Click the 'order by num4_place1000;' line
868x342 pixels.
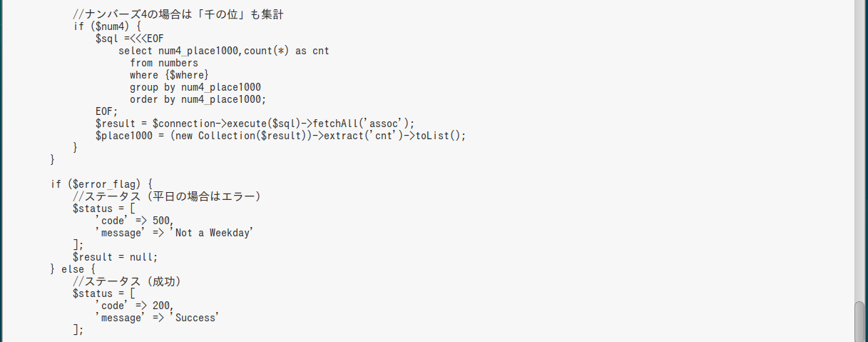[x=198, y=99]
